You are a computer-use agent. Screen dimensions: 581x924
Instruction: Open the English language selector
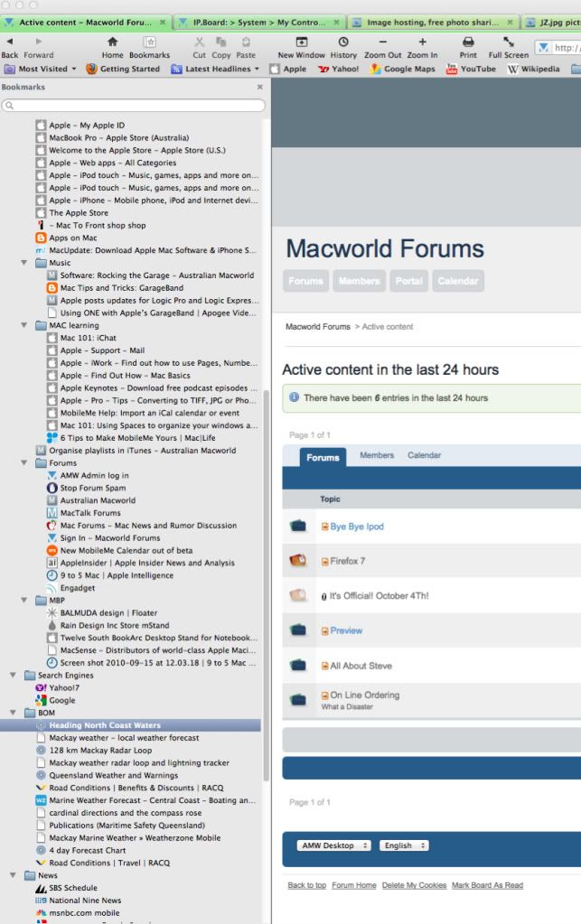point(404,845)
